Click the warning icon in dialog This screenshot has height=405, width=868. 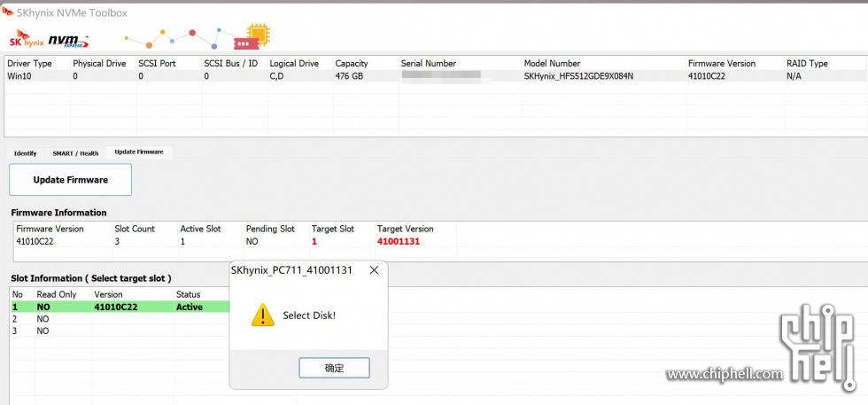click(x=263, y=315)
